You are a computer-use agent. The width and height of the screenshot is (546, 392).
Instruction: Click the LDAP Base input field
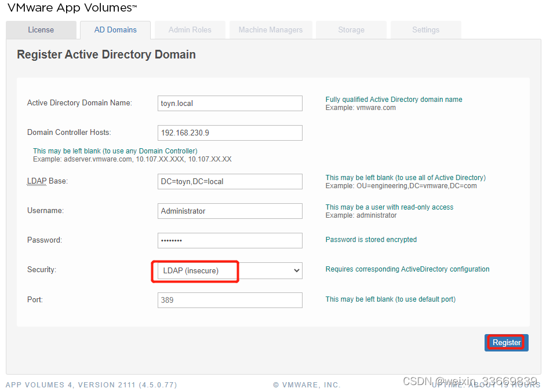pos(230,182)
